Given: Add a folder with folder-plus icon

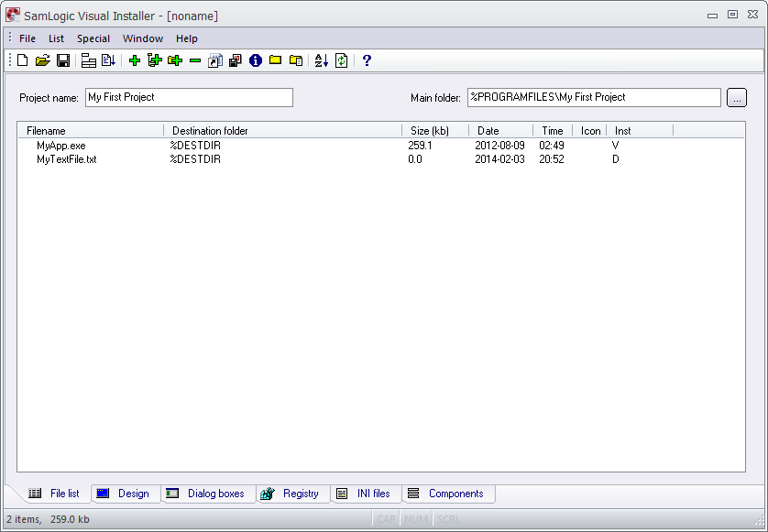Looking at the screenshot, I should 175,60.
